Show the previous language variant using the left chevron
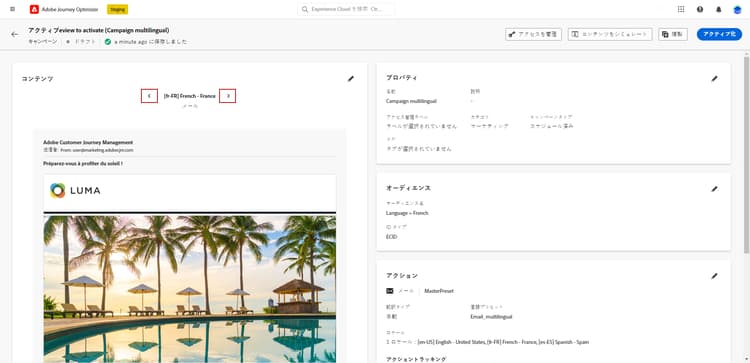Image resolution: width=750 pixels, height=363 pixels. [149, 96]
